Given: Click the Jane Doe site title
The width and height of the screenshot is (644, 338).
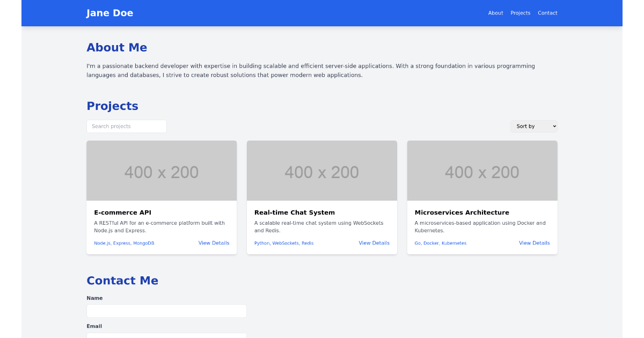Looking at the screenshot, I should click(109, 13).
